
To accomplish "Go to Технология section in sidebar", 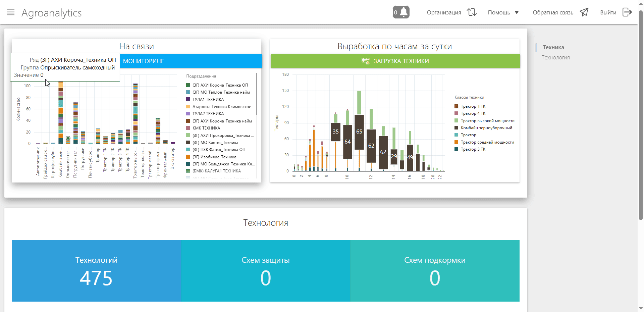I will click(555, 57).
